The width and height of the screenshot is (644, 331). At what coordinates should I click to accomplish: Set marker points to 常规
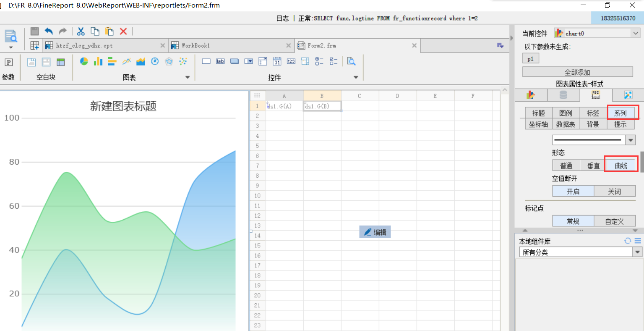[x=573, y=221]
